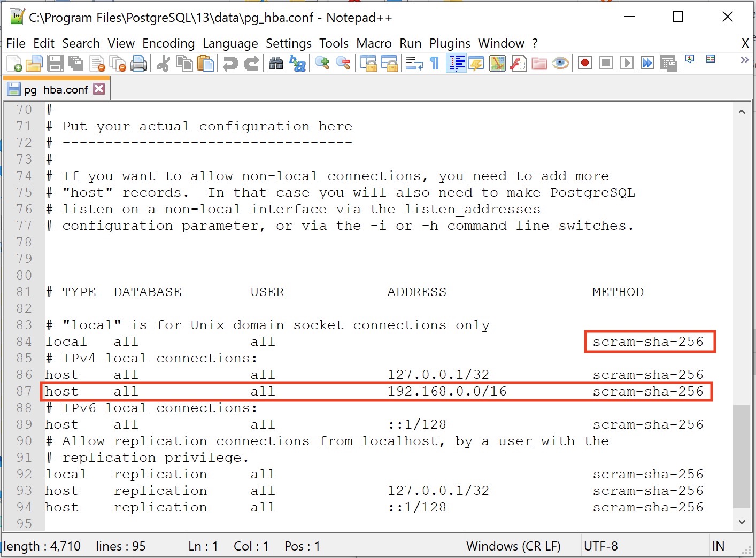Print the document via the printer icon

click(139, 63)
